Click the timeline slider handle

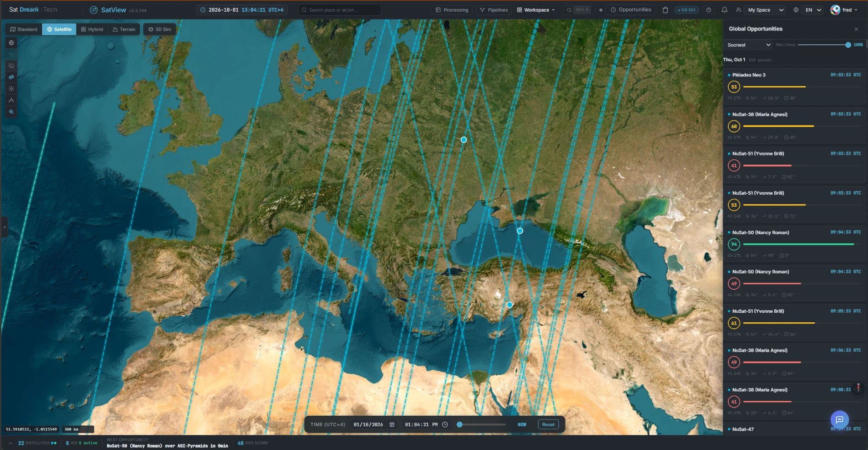coord(460,424)
